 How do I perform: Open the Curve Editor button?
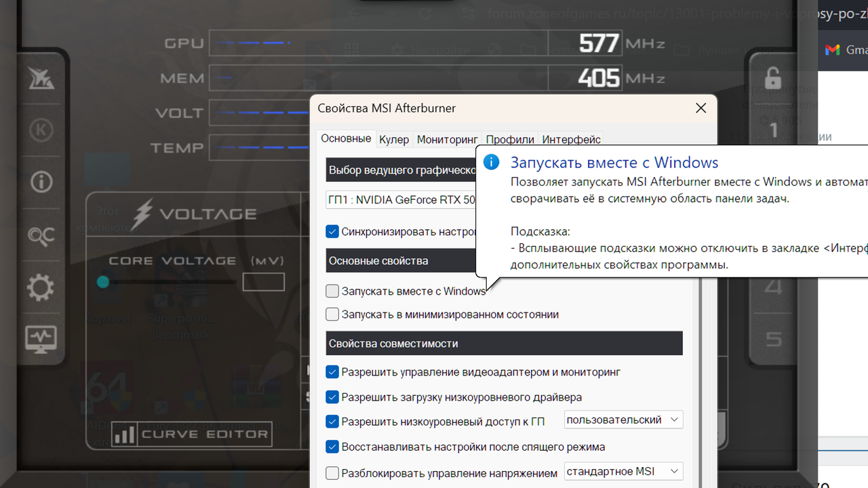tap(192, 434)
